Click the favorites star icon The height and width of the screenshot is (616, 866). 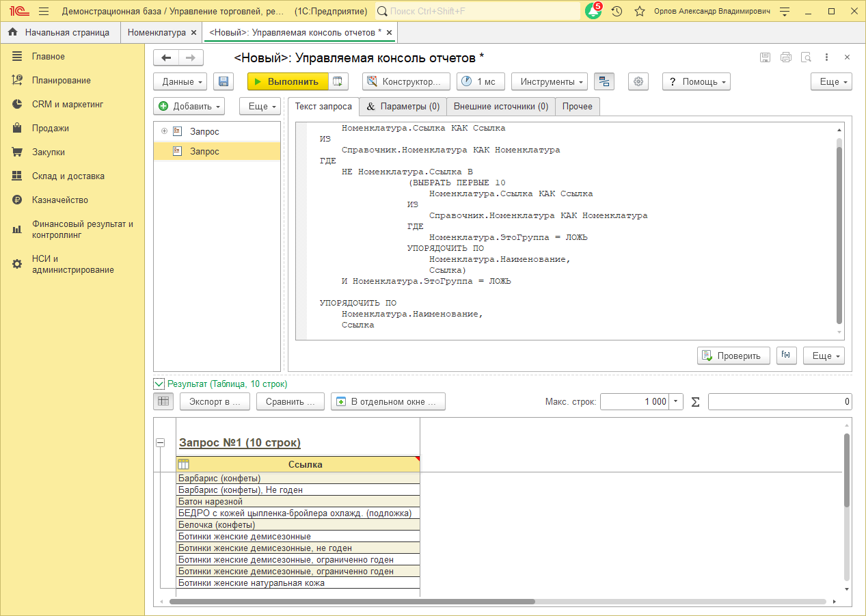click(x=639, y=12)
